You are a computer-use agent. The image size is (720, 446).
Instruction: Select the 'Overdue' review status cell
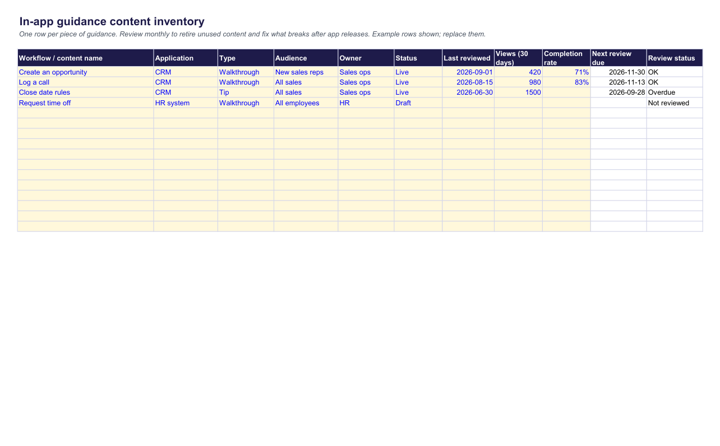coord(675,92)
